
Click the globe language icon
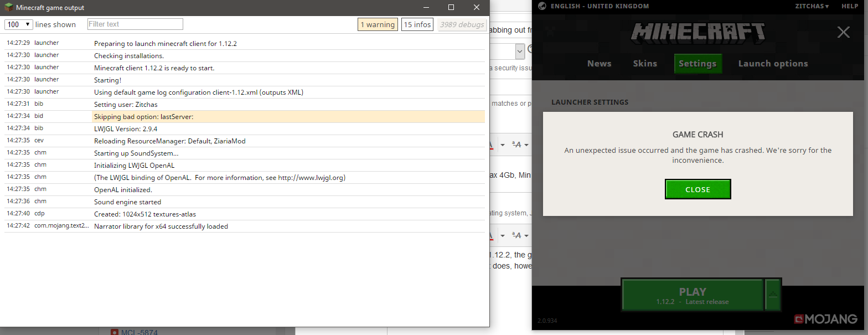tap(542, 6)
